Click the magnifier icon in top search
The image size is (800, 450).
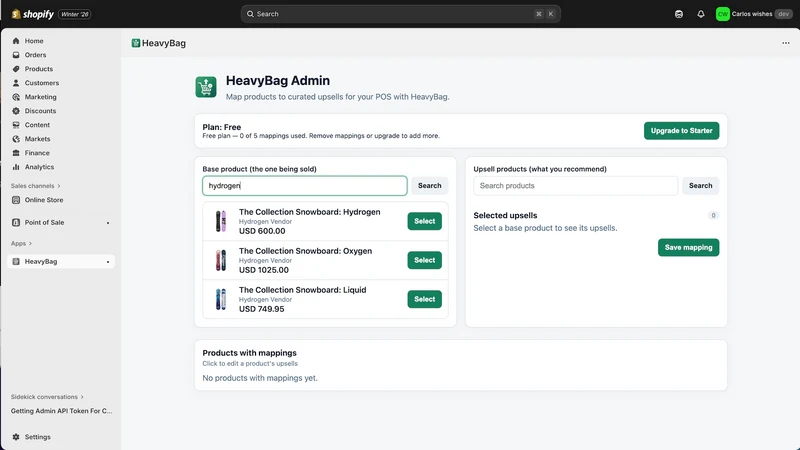[x=250, y=14]
